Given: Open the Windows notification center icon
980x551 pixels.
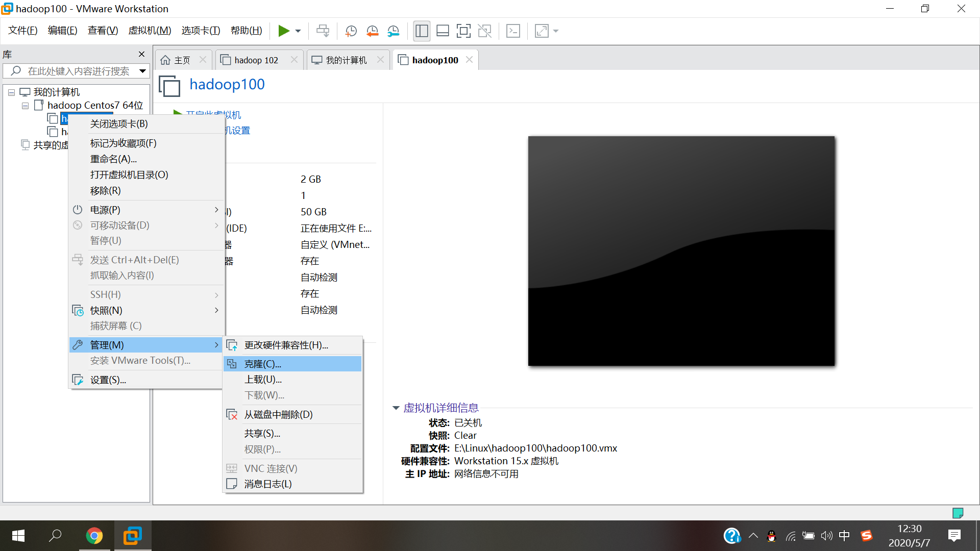Looking at the screenshot, I should (x=954, y=536).
